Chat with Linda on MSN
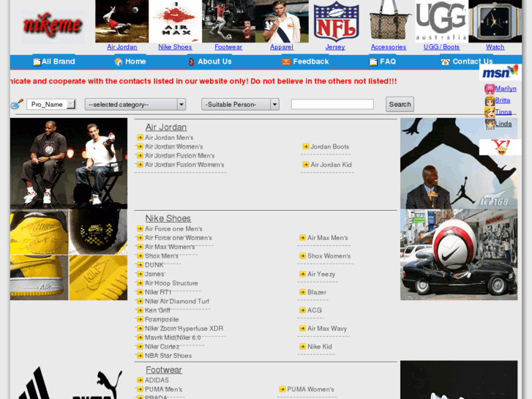 pyautogui.click(x=503, y=124)
